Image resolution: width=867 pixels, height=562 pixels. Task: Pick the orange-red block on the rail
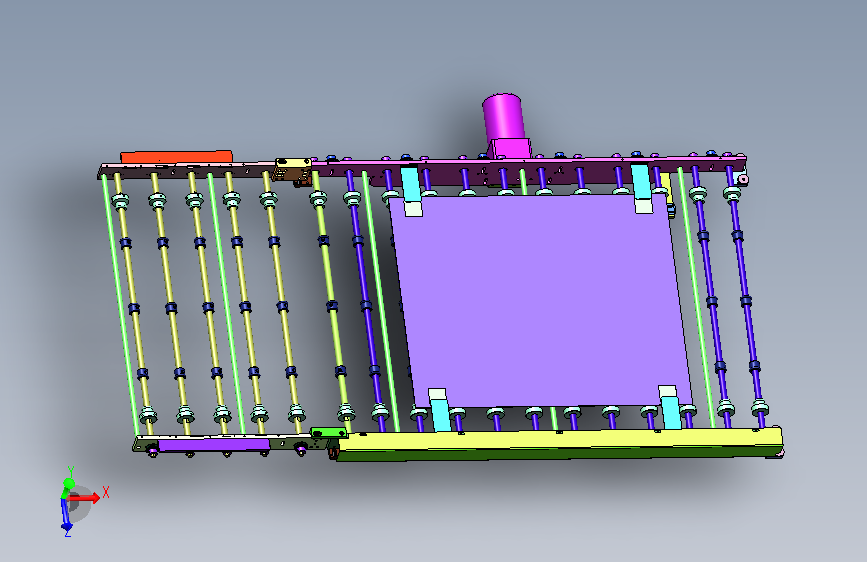pos(176,157)
